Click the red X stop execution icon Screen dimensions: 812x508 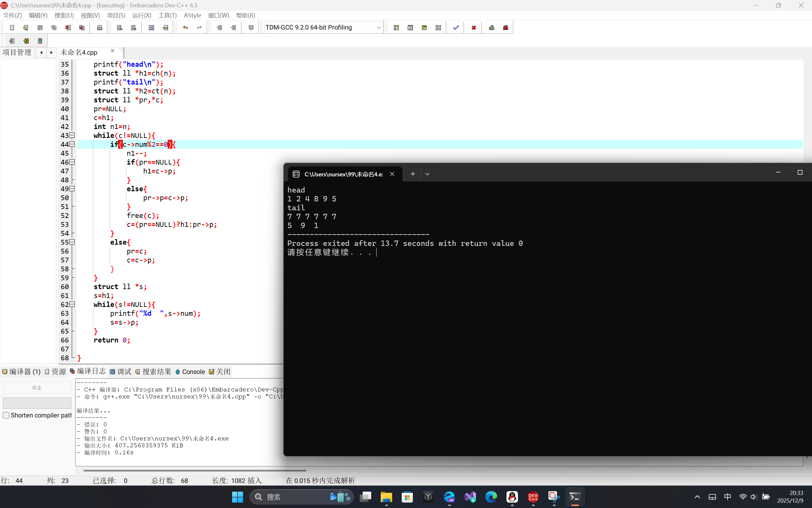(473, 28)
